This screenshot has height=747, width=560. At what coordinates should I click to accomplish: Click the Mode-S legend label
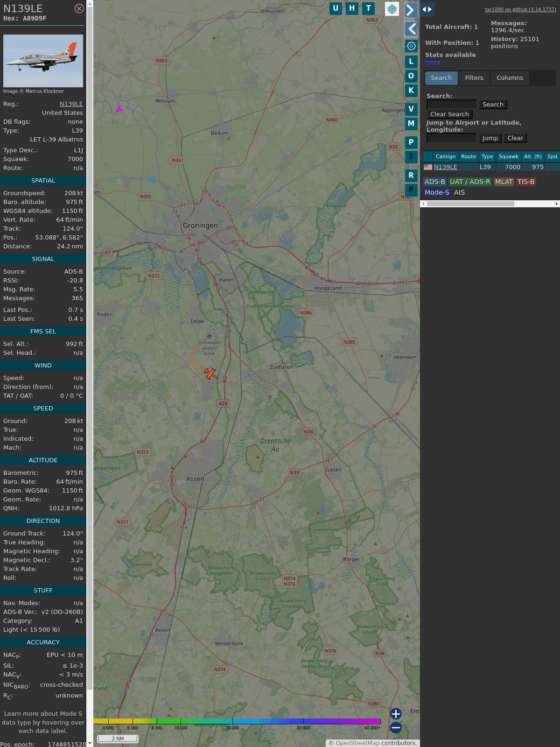(x=437, y=192)
